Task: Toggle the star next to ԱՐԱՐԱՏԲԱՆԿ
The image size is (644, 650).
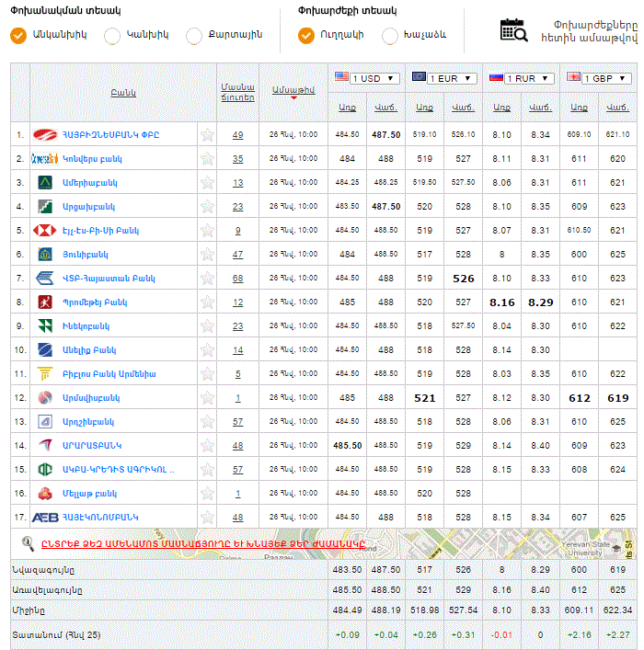Action: pyautogui.click(x=207, y=445)
